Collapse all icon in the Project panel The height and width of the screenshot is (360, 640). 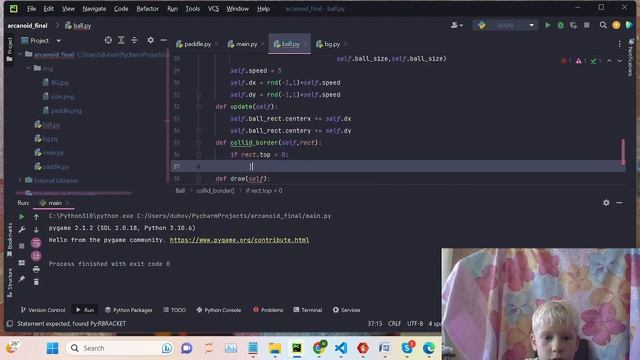coord(134,40)
